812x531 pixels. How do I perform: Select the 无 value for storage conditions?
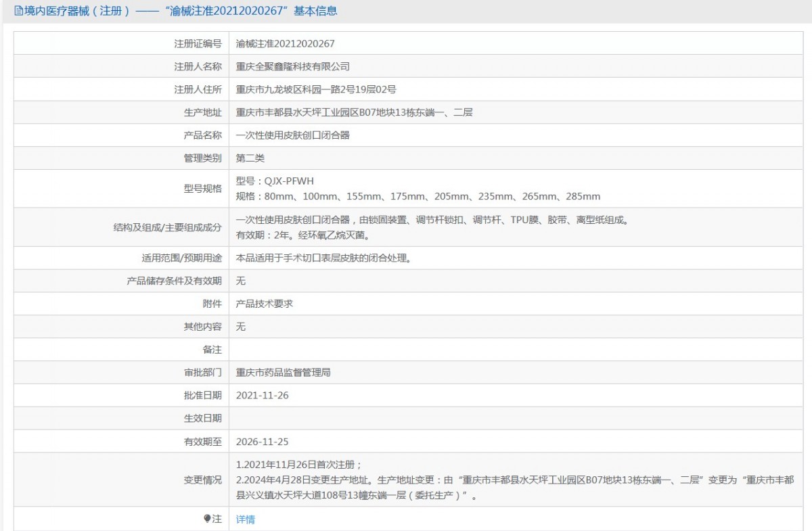coord(241,281)
